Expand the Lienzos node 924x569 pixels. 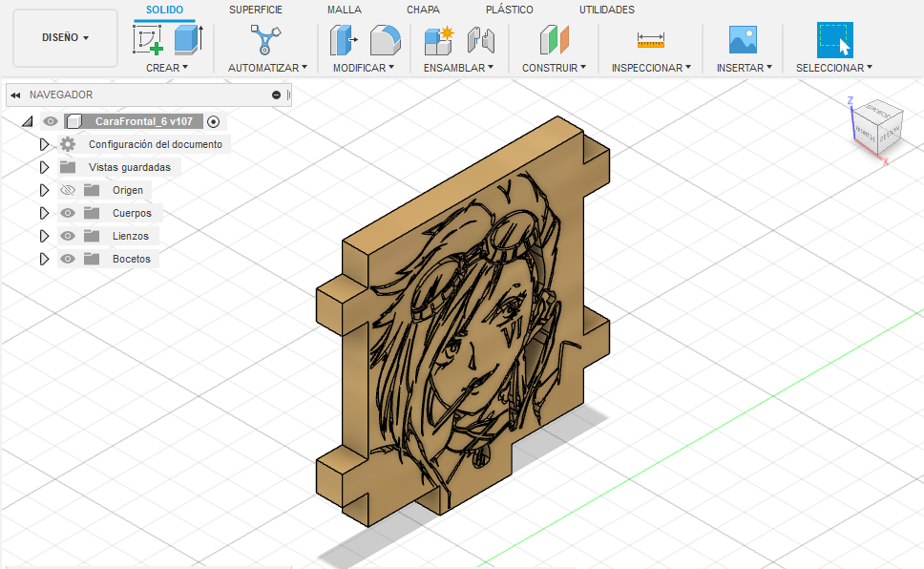coord(44,236)
